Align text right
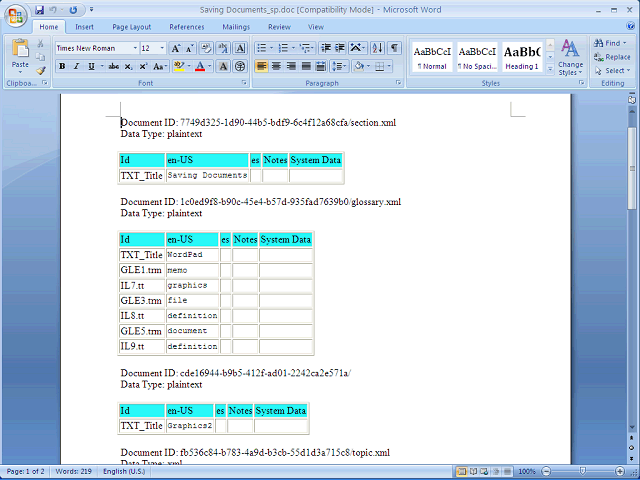The height and width of the screenshot is (480, 640). (291, 66)
